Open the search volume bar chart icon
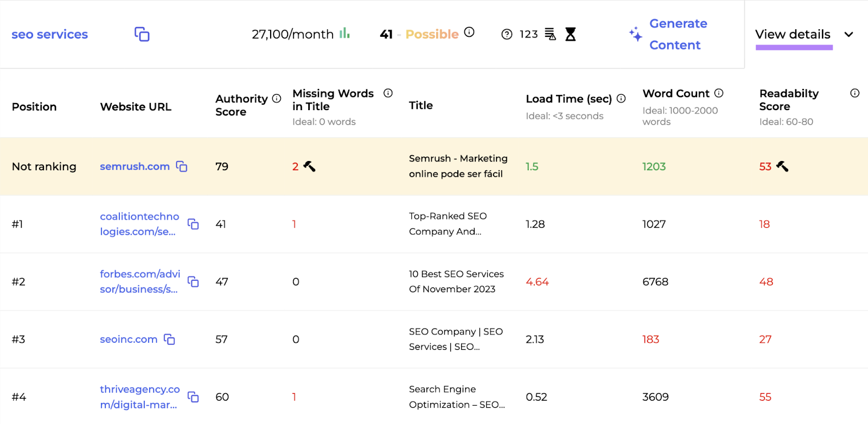The height and width of the screenshot is (424, 868). 345,34
